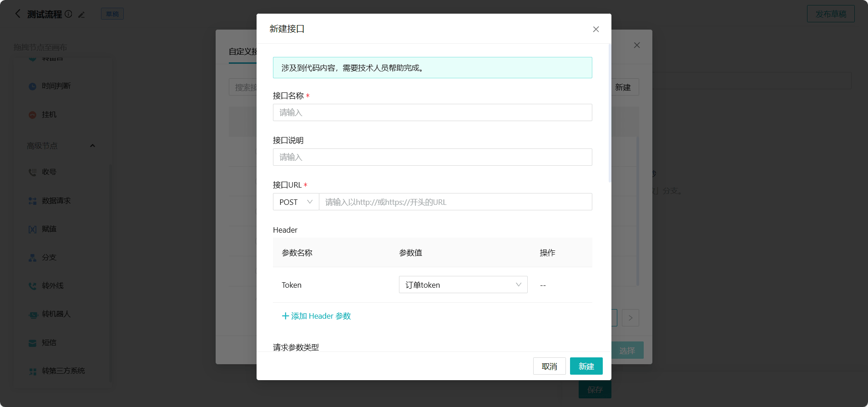868x407 pixels.
Task: Click the 接口URL input field
Action: (455, 202)
